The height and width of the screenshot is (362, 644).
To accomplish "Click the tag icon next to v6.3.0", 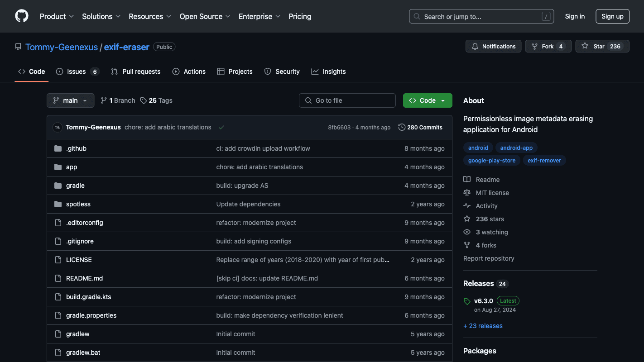I will [x=467, y=301].
